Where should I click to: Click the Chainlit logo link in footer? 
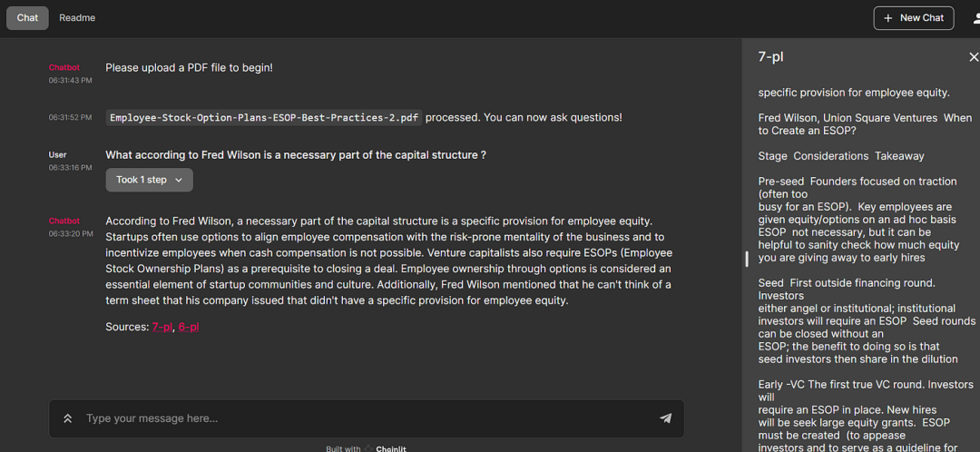tap(391, 448)
